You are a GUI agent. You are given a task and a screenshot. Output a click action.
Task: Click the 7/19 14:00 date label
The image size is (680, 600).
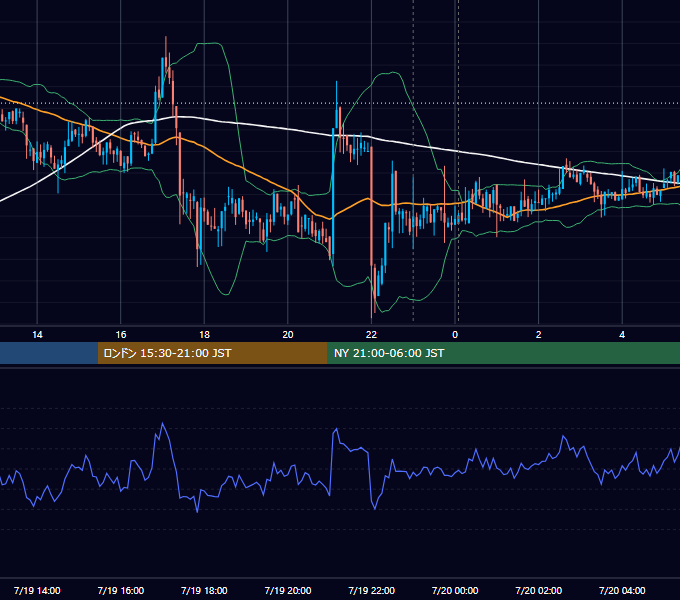tap(37, 590)
